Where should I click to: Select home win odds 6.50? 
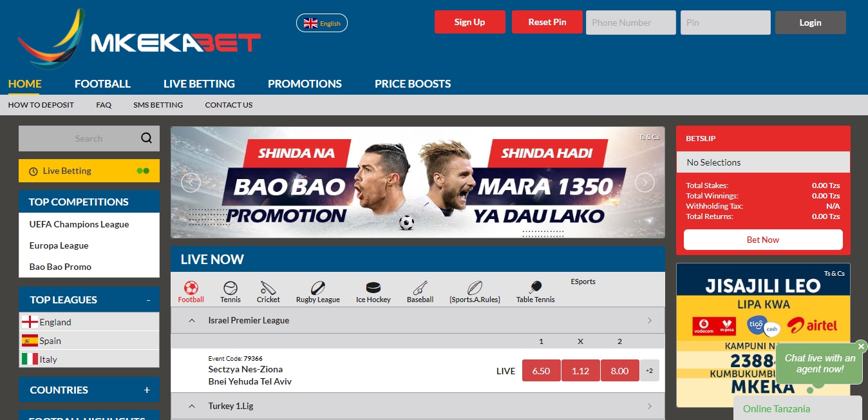click(541, 370)
